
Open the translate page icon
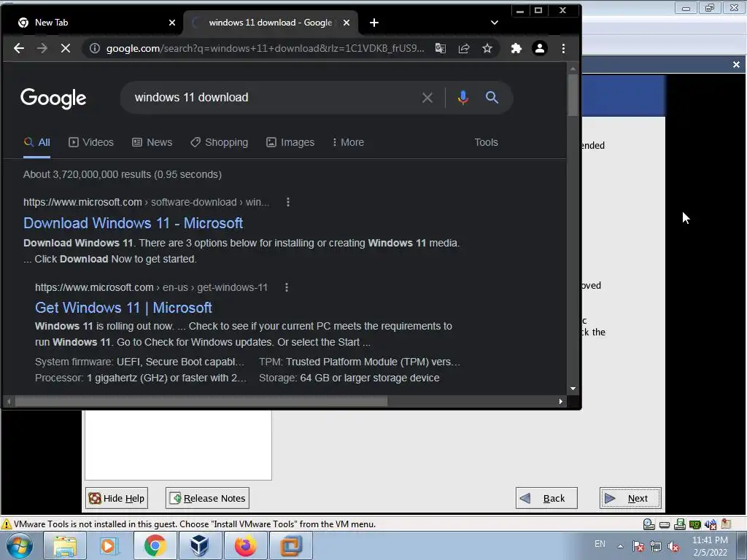[440, 48]
